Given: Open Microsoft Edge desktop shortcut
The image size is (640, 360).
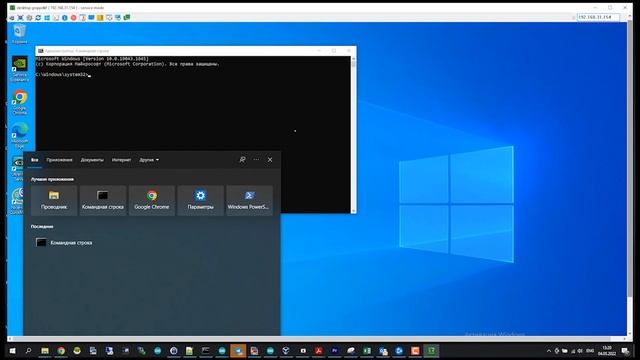Looking at the screenshot, I should pyautogui.click(x=20, y=135).
